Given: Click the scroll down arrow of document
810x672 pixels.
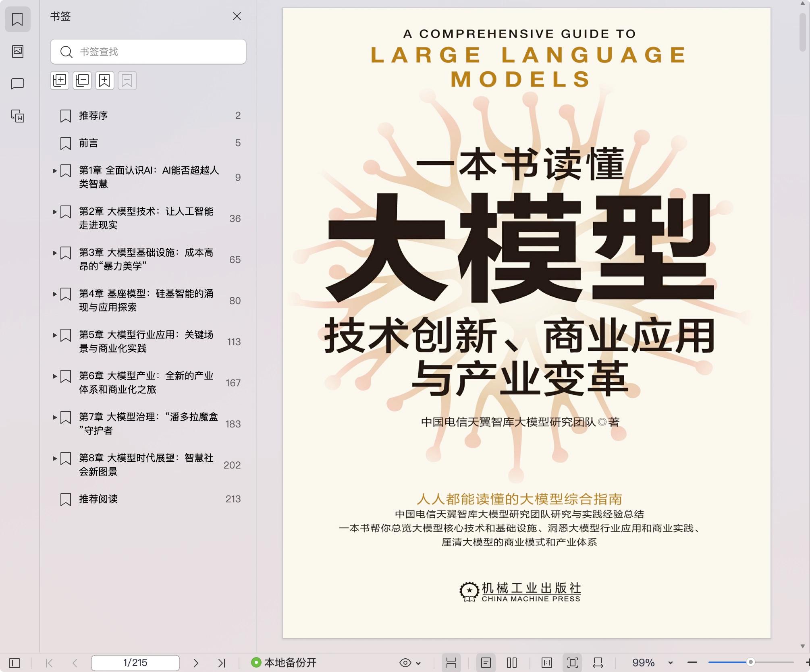Looking at the screenshot, I should [x=802, y=646].
